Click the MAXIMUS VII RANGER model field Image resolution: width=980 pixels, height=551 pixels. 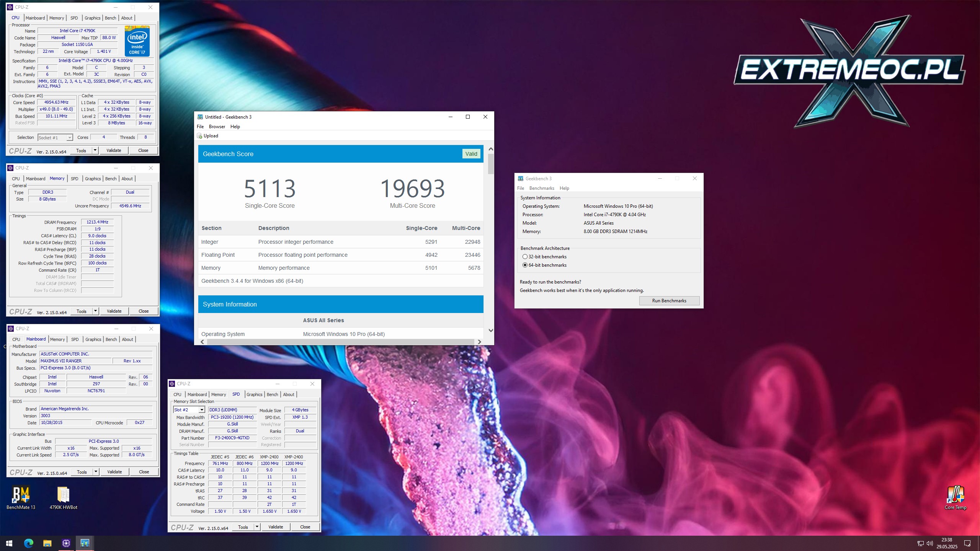75,361
